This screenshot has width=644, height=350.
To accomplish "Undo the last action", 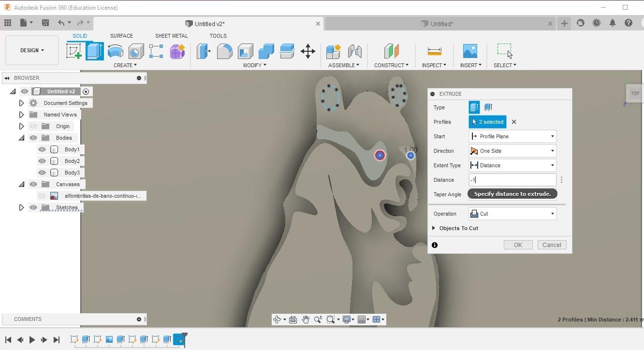I will tap(61, 23).
